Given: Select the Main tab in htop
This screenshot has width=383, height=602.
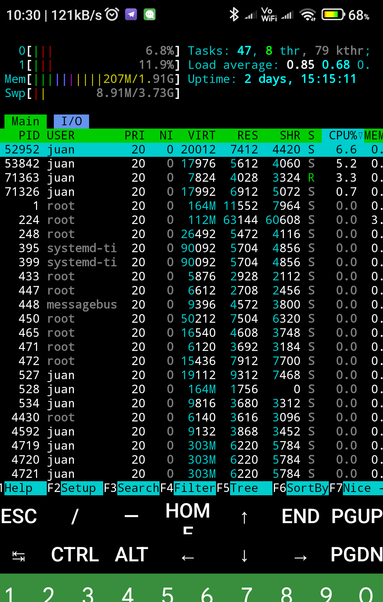Looking at the screenshot, I should 25,121.
